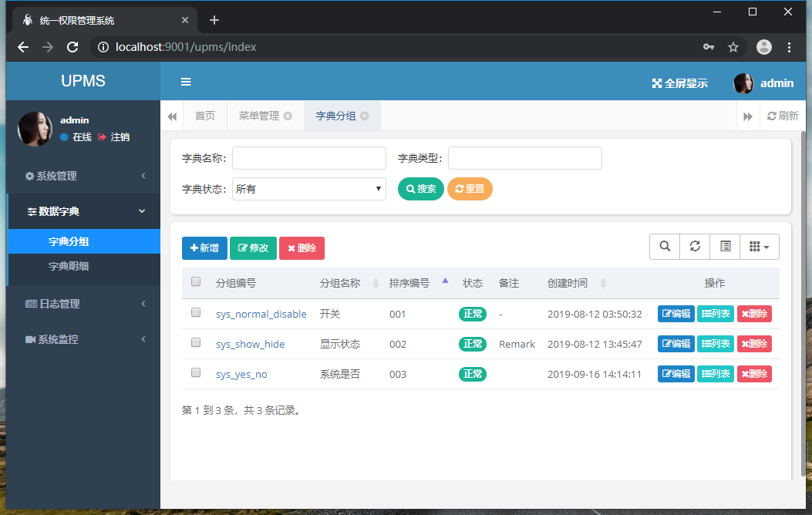Close the 菜单管理 tab
The width and height of the screenshot is (812, 515).
288,116
